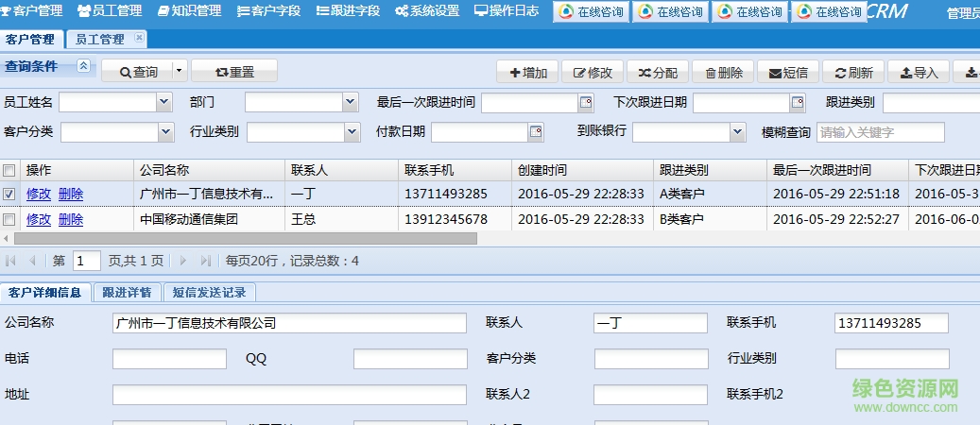Viewport: 980px width, 425px height.
Task: Open the 员工姓名 dropdown
Action: point(164,102)
